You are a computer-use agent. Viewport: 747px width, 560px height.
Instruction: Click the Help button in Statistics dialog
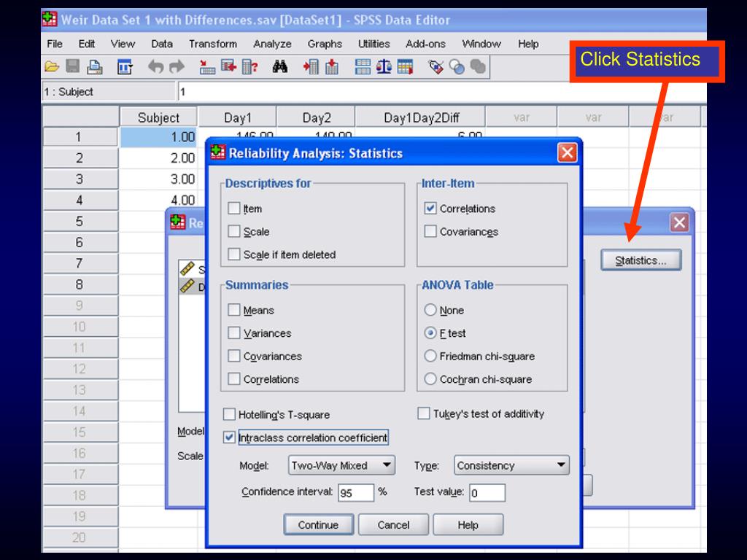pyautogui.click(x=468, y=524)
